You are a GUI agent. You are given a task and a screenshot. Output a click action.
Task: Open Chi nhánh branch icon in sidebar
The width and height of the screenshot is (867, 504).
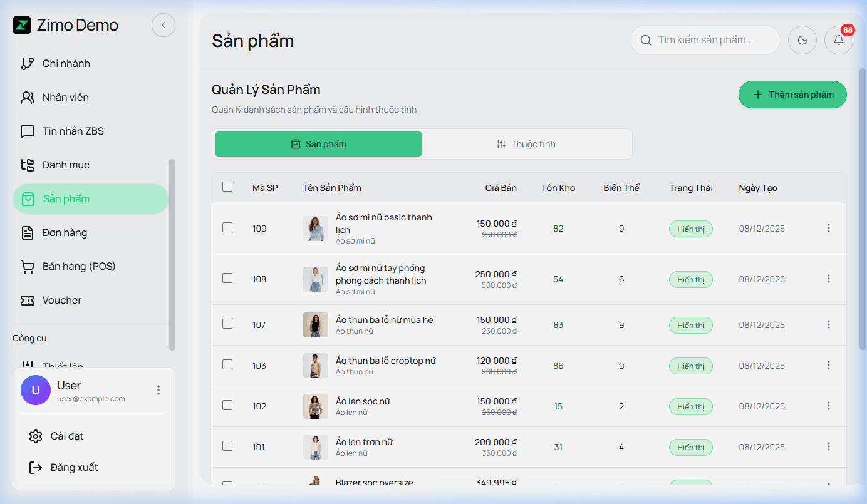pyautogui.click(x=28, y=64)
